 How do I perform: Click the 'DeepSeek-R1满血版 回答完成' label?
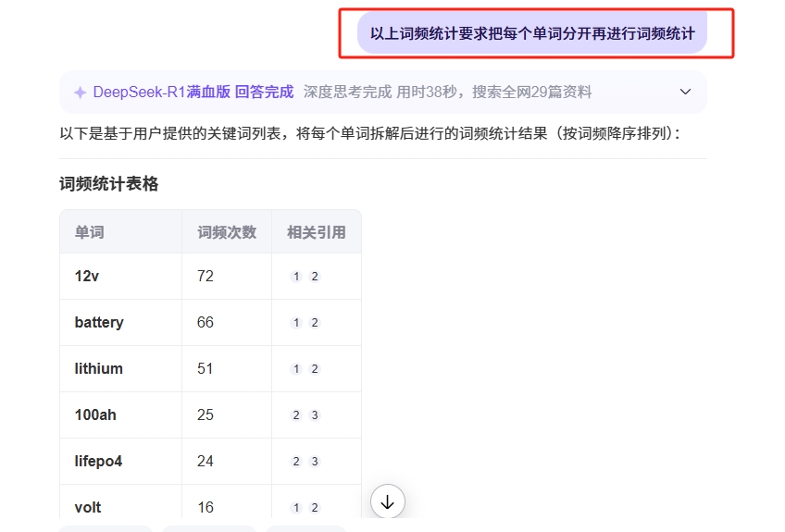(193, 93)
